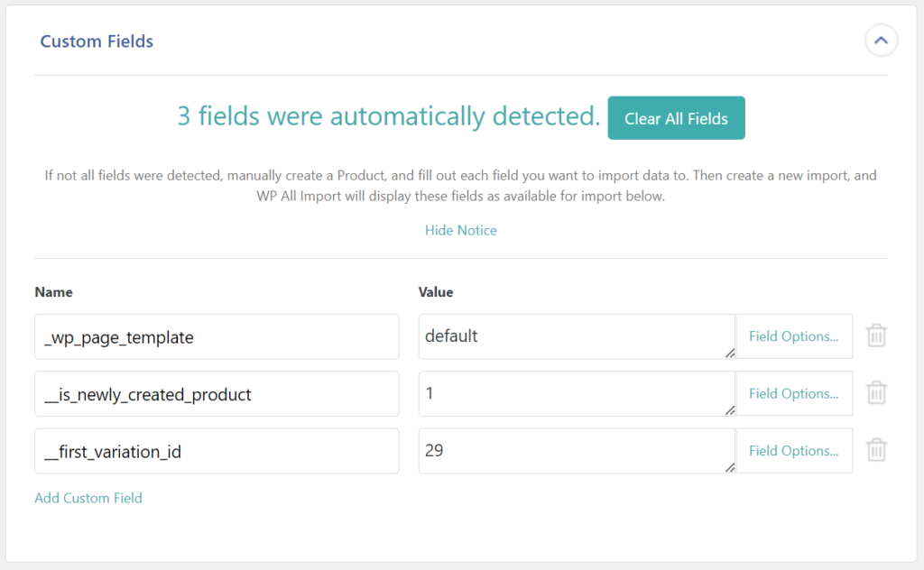The image size is (924, 570).
Task: Click the value field containing default
Action: [577, 336]
